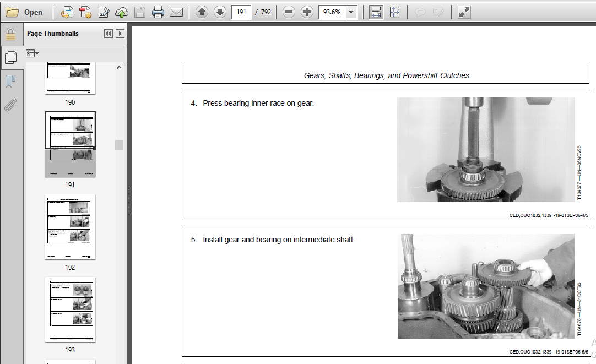
Task: Click the Create PDF from web page icon
Action: click(x=67, y=12)
